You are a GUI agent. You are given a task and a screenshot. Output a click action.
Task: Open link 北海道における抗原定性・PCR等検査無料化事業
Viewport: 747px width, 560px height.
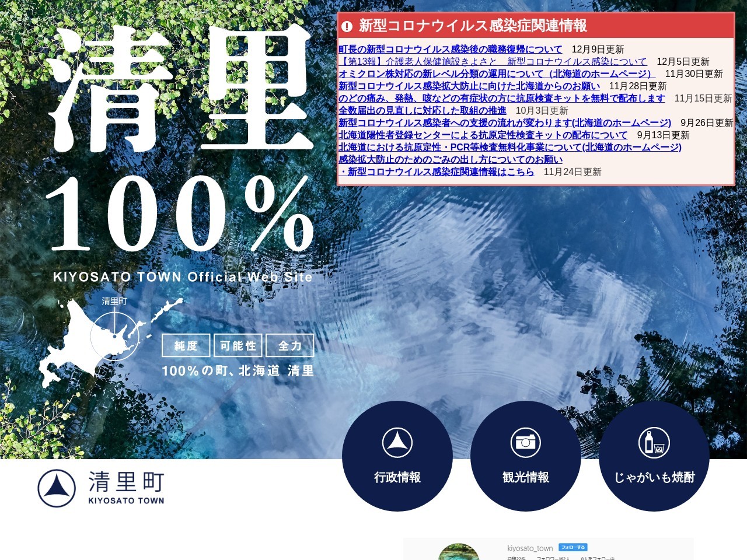(x=510, y=148)
